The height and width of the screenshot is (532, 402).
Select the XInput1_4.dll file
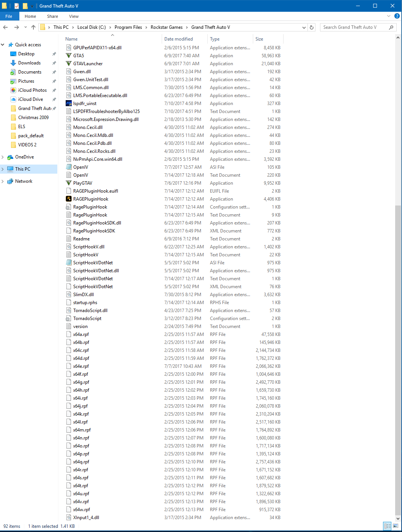86,518
